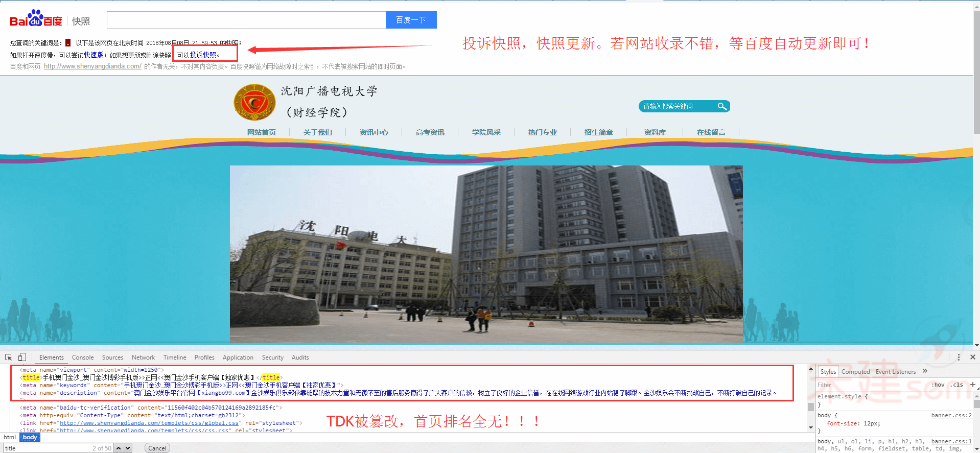Click the 百度一下 search button
980x453 pixels.
(x=411, y=20)
